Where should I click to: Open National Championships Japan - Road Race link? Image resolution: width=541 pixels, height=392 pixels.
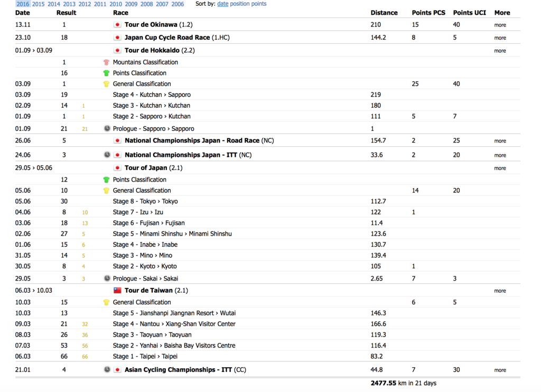point(192,141)
